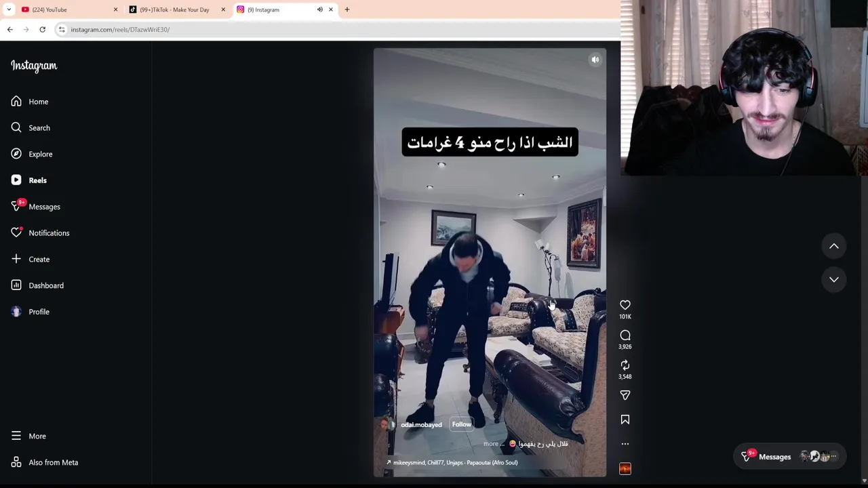Click the audio thumbnail below options

625,469
